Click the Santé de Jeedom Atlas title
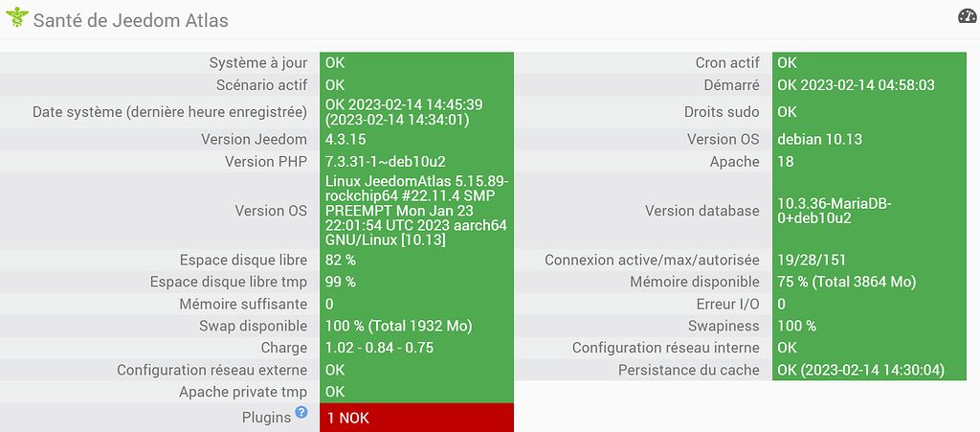This screenshot has height=432, width=980. (x=130, y=21)
